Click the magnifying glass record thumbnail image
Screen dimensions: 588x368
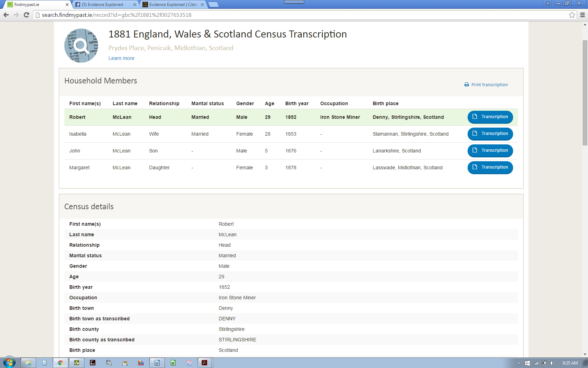click(81, 45)
